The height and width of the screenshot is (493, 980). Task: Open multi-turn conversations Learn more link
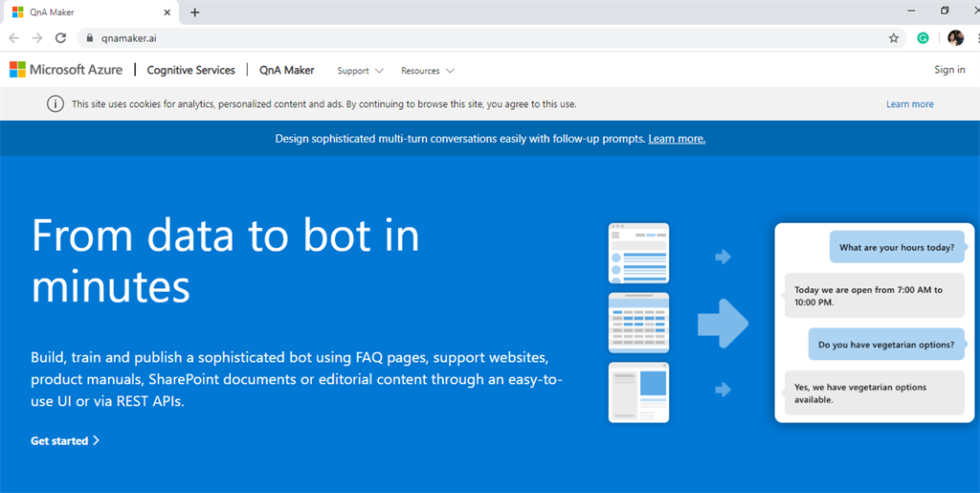click(677, 139)
